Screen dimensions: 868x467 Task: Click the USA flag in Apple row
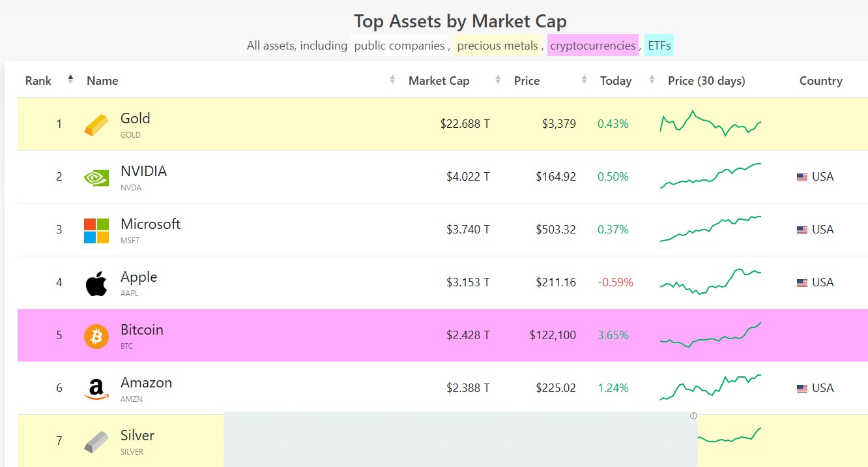(x=802, y=282)
